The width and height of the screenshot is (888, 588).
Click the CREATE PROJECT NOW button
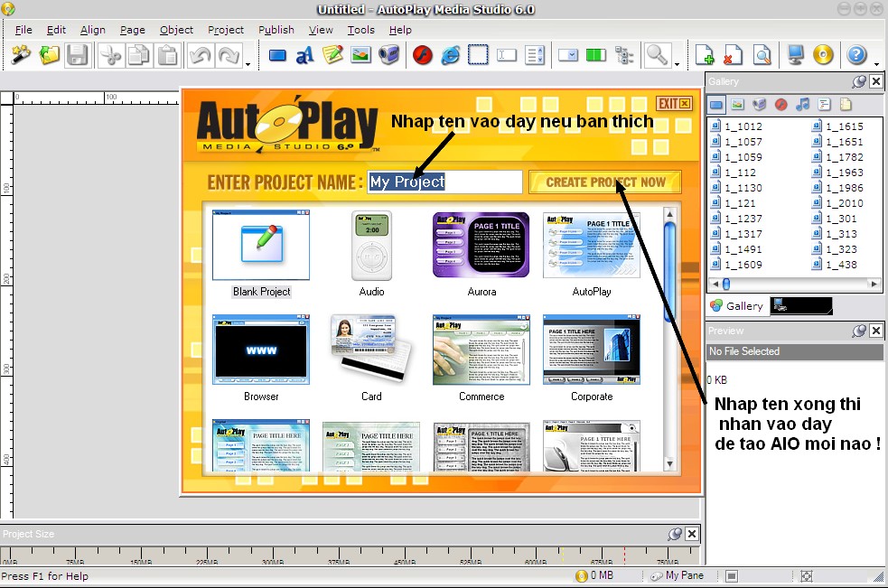tap(605, 182)
